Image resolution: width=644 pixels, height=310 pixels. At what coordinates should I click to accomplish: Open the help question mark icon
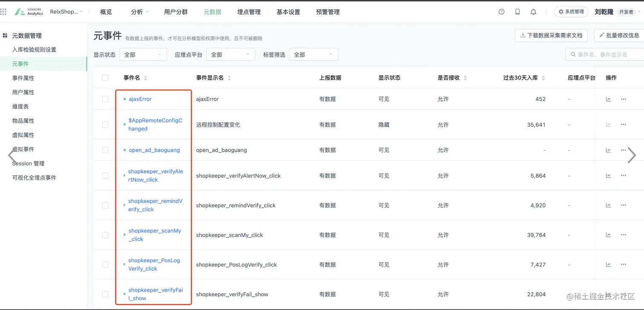(x=501, y=12)
